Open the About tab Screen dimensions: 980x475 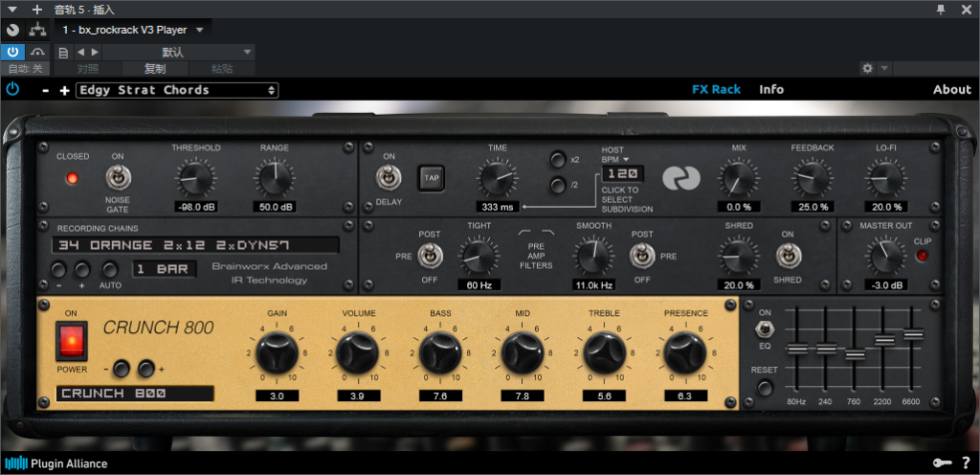(x=952, y=89)
